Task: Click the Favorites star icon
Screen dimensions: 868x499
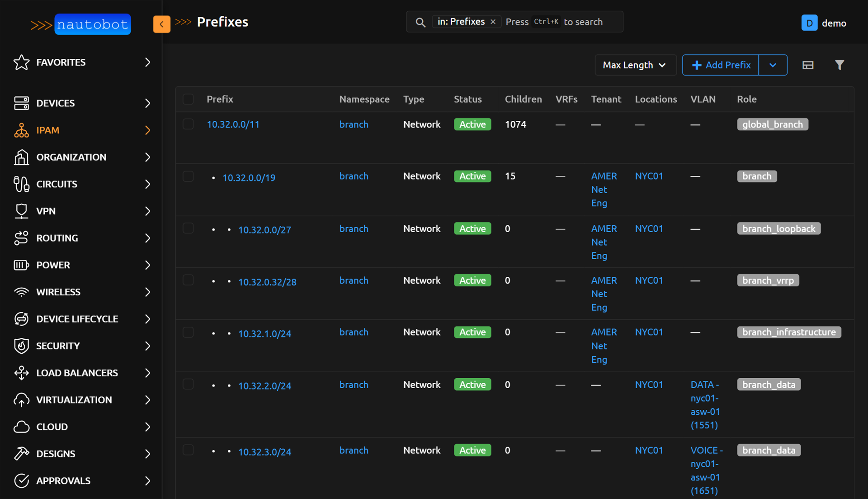Action: click(x=21, y=62)
